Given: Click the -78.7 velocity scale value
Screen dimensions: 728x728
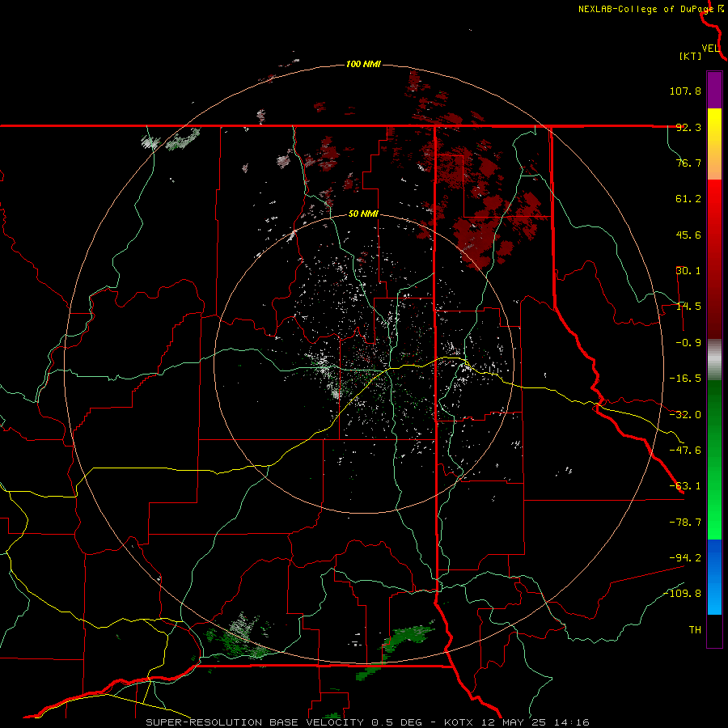Looking at the screenshot, I should tap(685, 523).
